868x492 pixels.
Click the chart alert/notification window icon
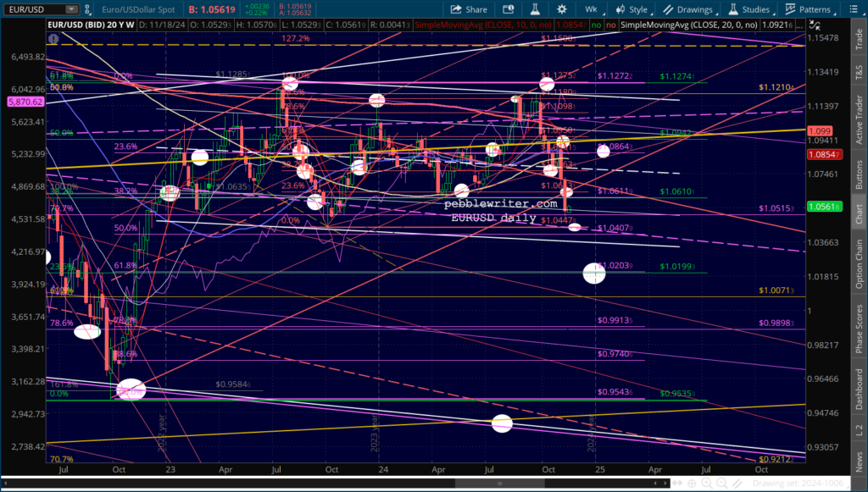point(508,9)
